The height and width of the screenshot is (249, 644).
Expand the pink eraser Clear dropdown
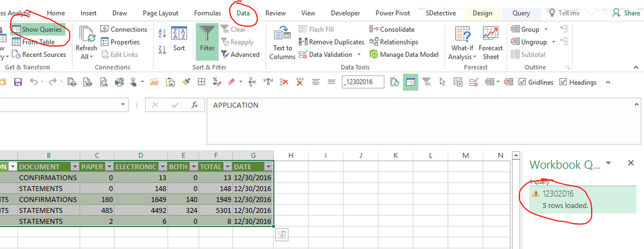tap(240, 82)
